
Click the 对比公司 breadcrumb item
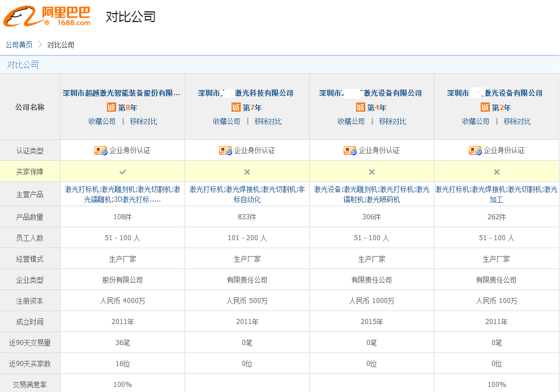coord(61,44)
